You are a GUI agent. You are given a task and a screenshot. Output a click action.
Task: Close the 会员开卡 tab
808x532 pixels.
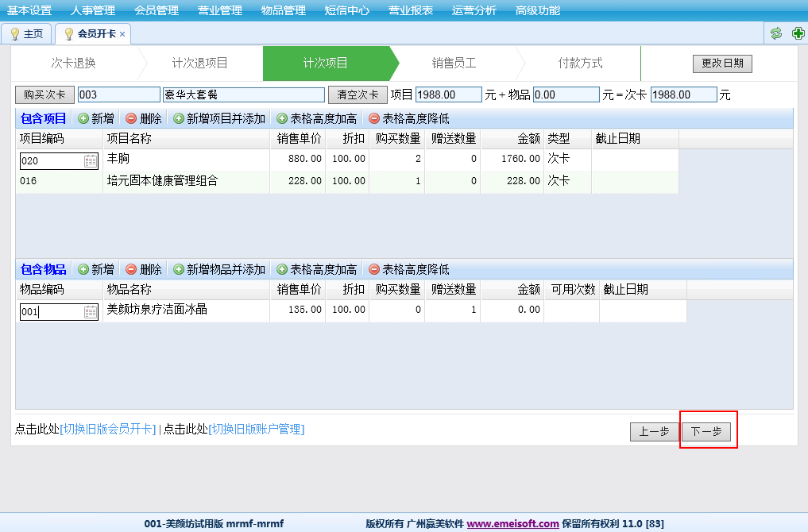[x=122, y=34]
